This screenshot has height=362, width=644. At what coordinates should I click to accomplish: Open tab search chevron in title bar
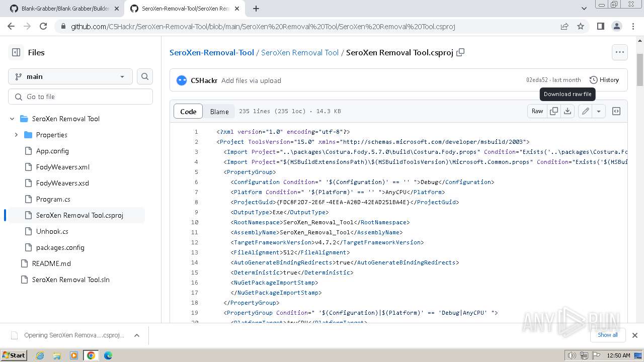pos(584,9)
